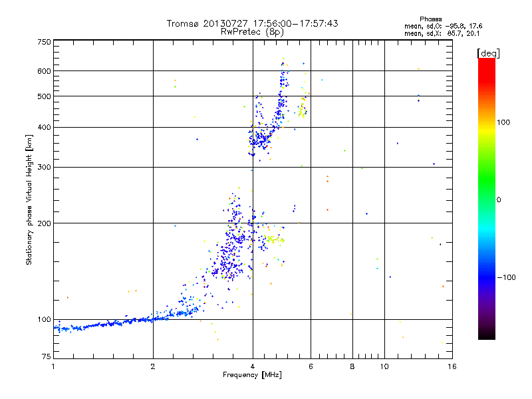Click the x-axis tick label '6'
The height and width of the screenshot is (399, 532).
311,366
